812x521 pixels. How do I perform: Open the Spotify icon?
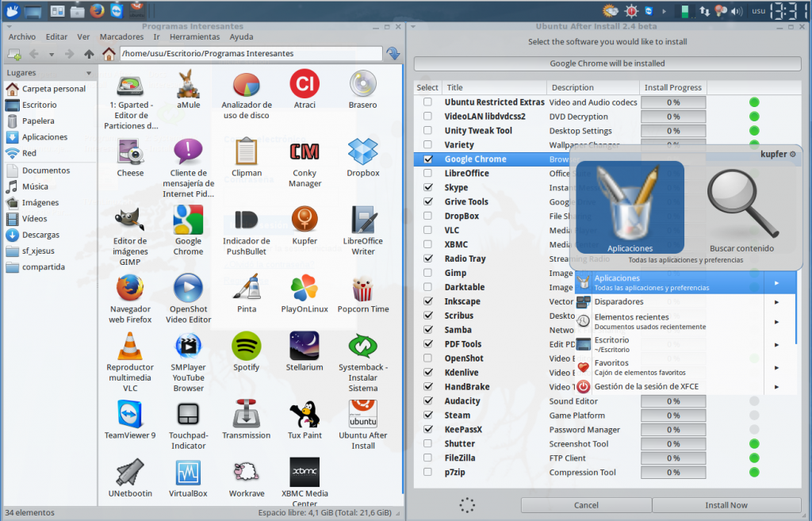(x=246, y=346)
